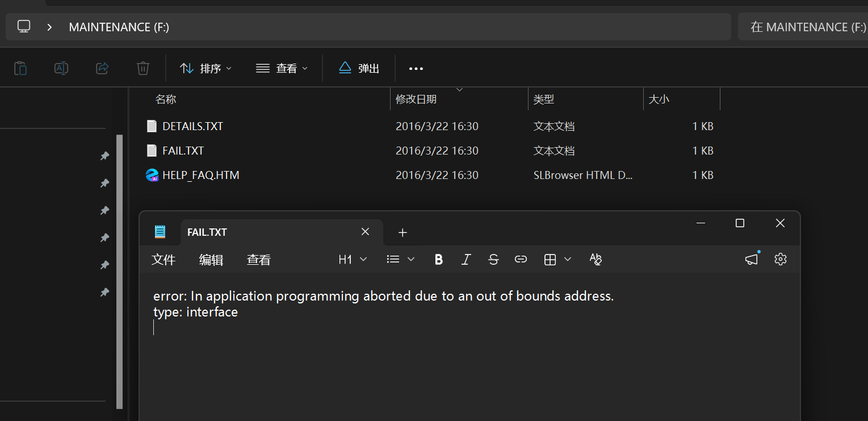Click the second pin icon in navigation pane
This screenshot has height=421, width=868.
point(104,183)
